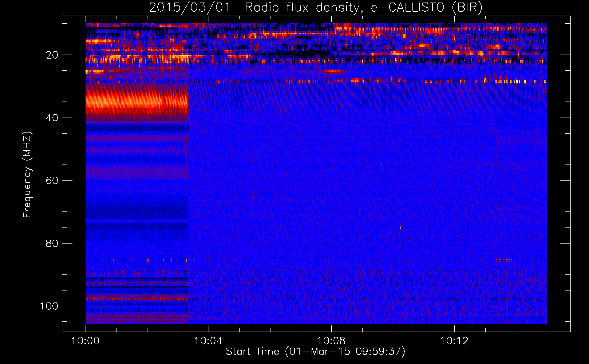Click the '10:00' time tick label

86,341
